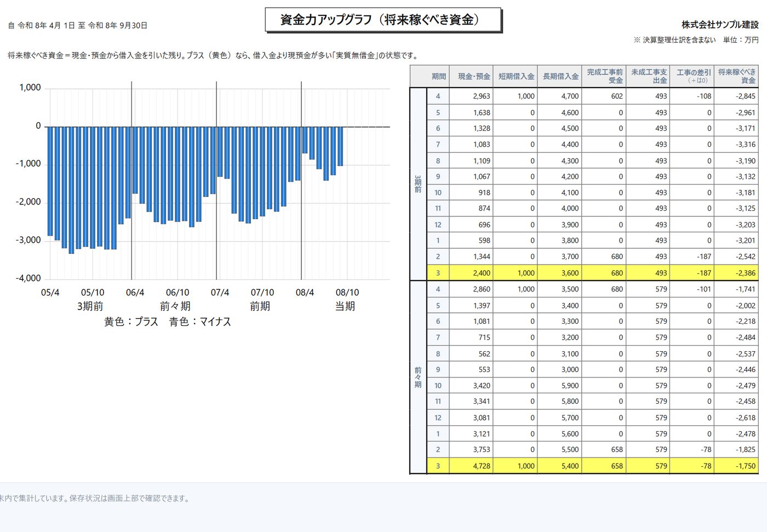Screen dimensions: 767x532
Task: Click the highlighted cell -2,386
Action: 736,273
